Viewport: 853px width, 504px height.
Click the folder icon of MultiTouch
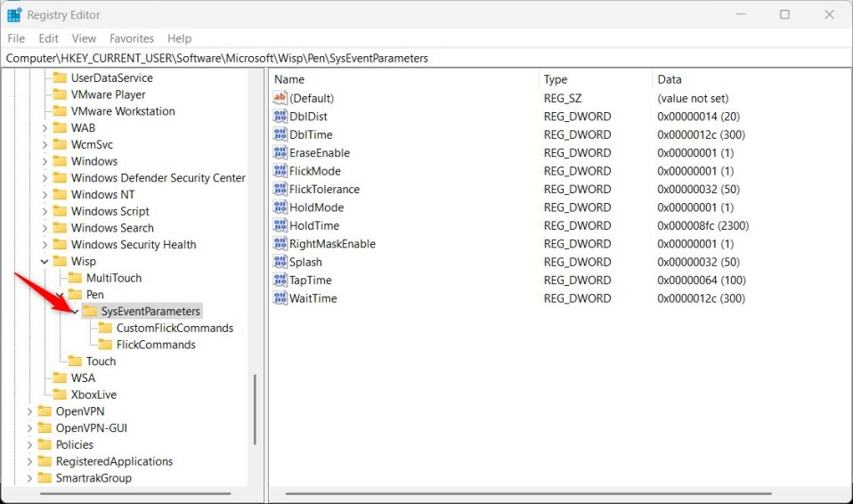(75, 278)
